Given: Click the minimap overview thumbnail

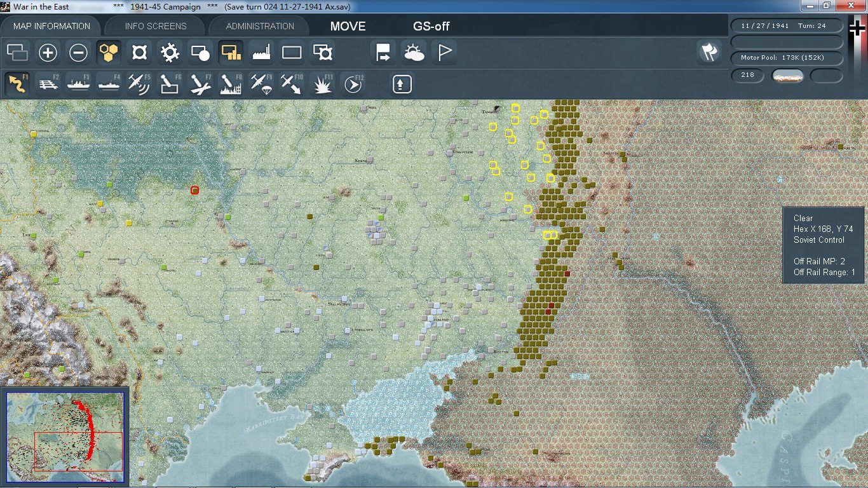Looking at the screenshot, I should [x=65, y=436].
